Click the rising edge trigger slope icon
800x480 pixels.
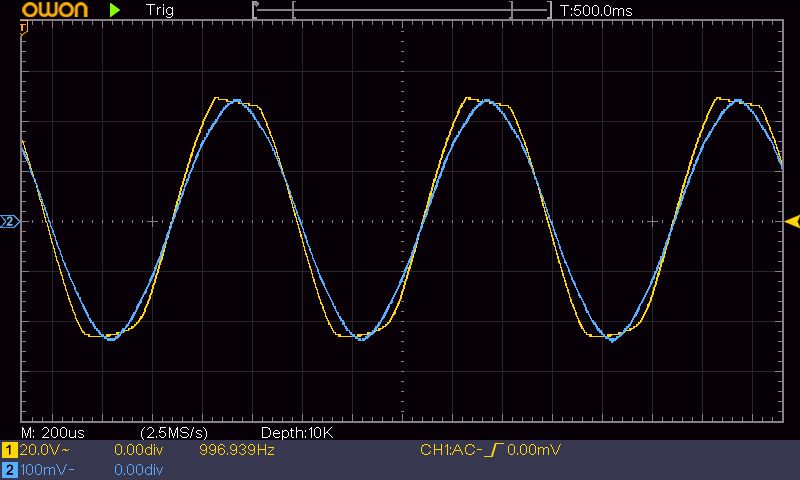click(x=494, y=450)
